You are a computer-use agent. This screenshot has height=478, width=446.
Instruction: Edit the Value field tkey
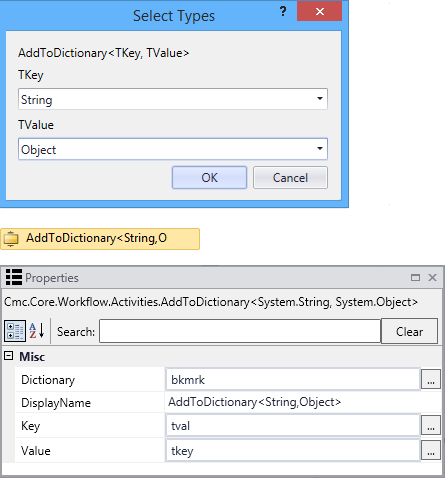(293, 451)
